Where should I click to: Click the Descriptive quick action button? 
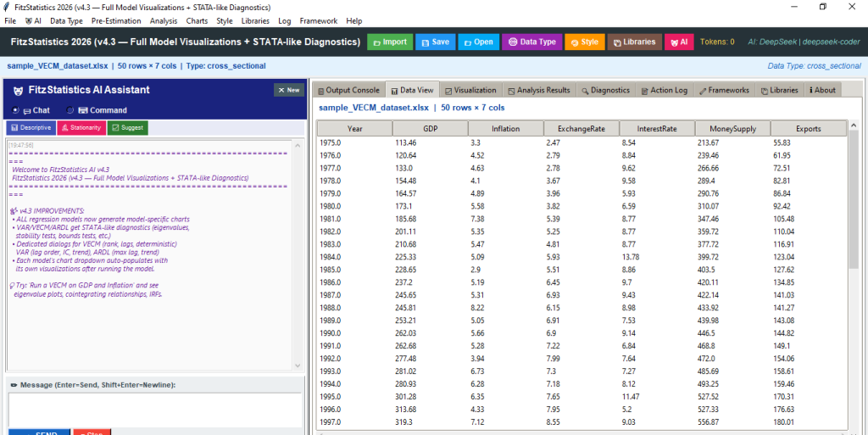(31, 128)
